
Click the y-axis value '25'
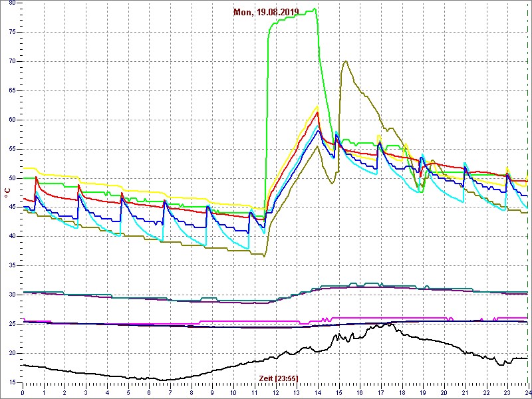coord(11,324)
